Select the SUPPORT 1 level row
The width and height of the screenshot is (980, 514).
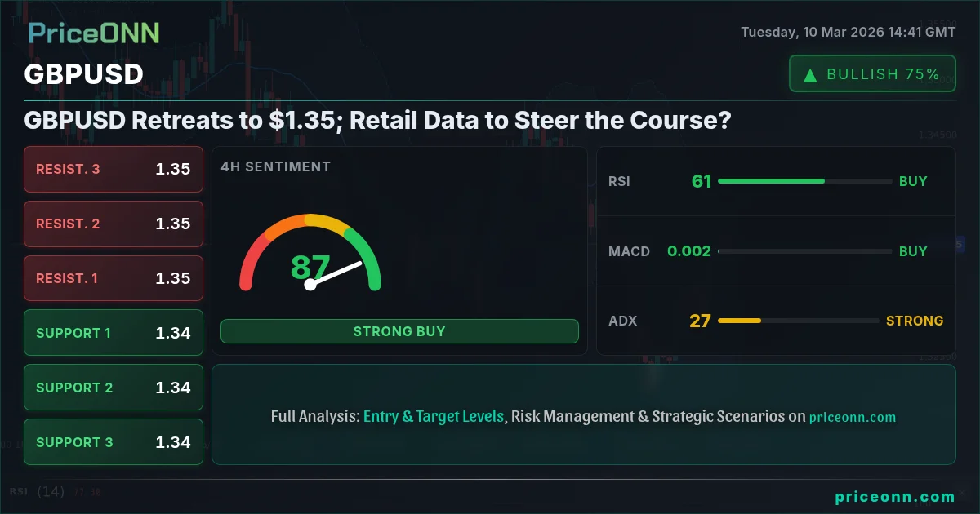114,333
